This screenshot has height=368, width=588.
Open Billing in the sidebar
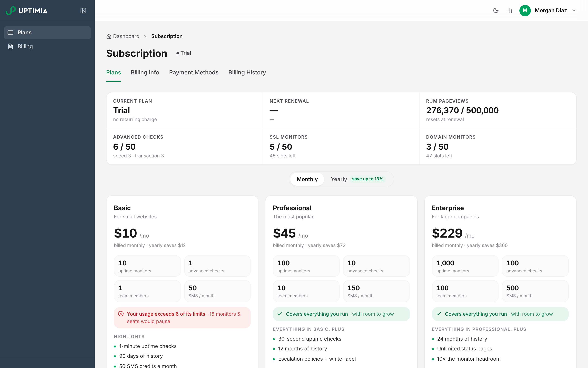click(x=47, y=46)
